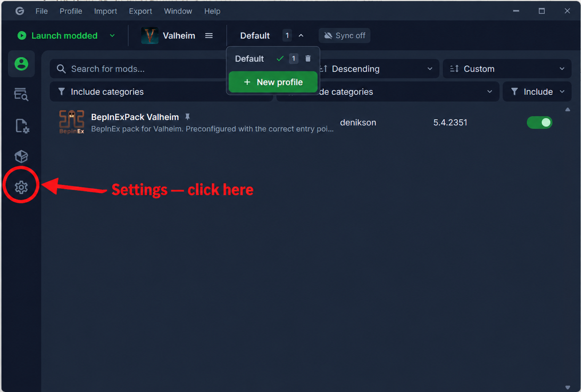581x392 pixels.
Task: Click the Sync off button
Action: [x=345, y=35]
